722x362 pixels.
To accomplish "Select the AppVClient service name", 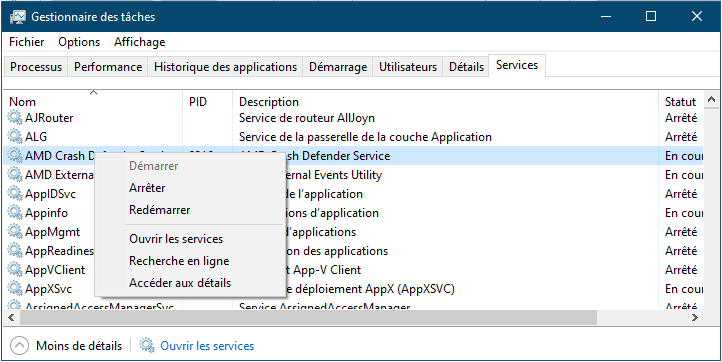I will 55,270.
